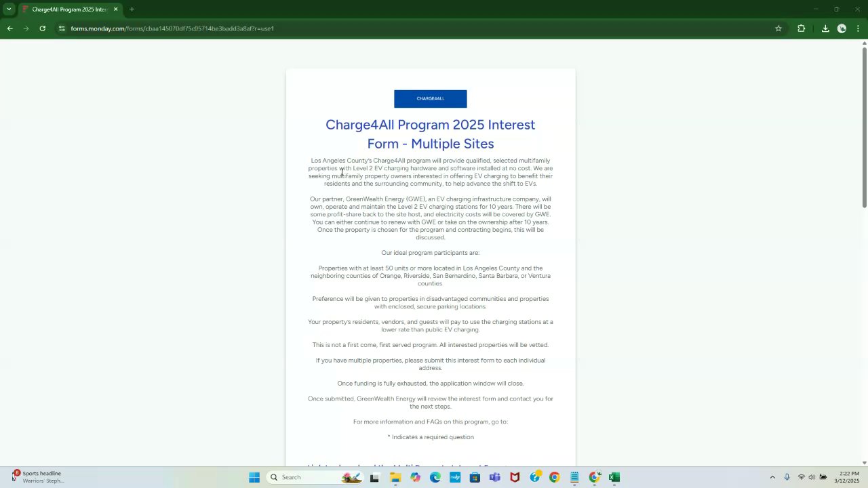The width and height of the screenshot is (868, 488).
Task: Open Microsoft Store from the taskbar
Action: [475, 477]
